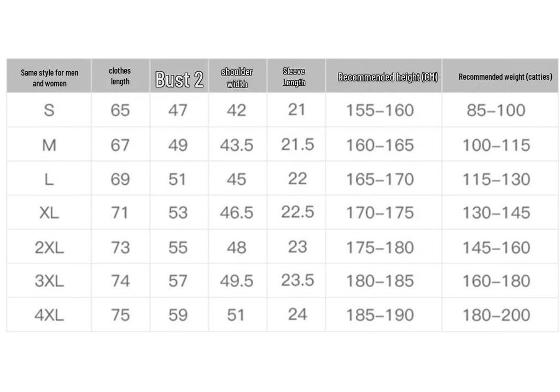Click the S size row label
The width and height of the screenshot is (560, 392).
(49, 110)
